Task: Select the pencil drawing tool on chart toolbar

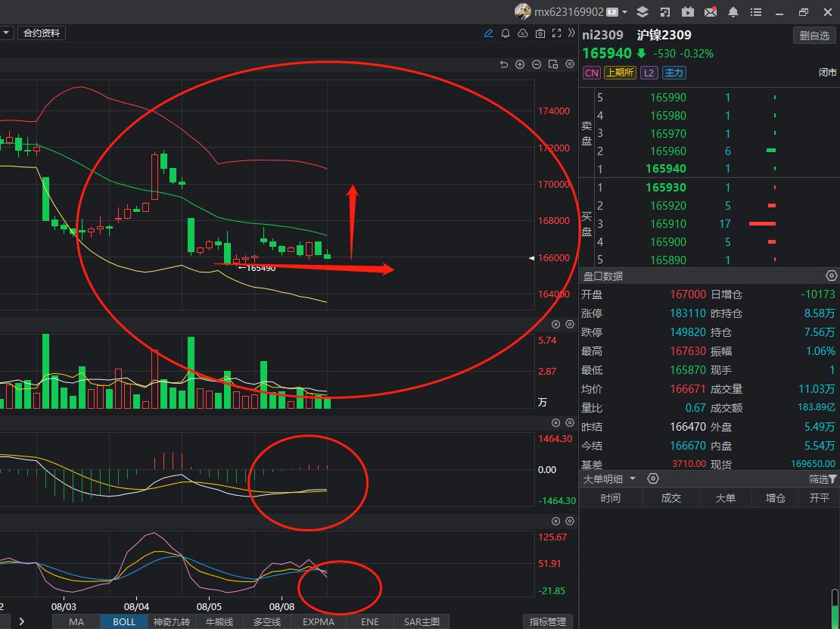Action: (x=489, y=33)
